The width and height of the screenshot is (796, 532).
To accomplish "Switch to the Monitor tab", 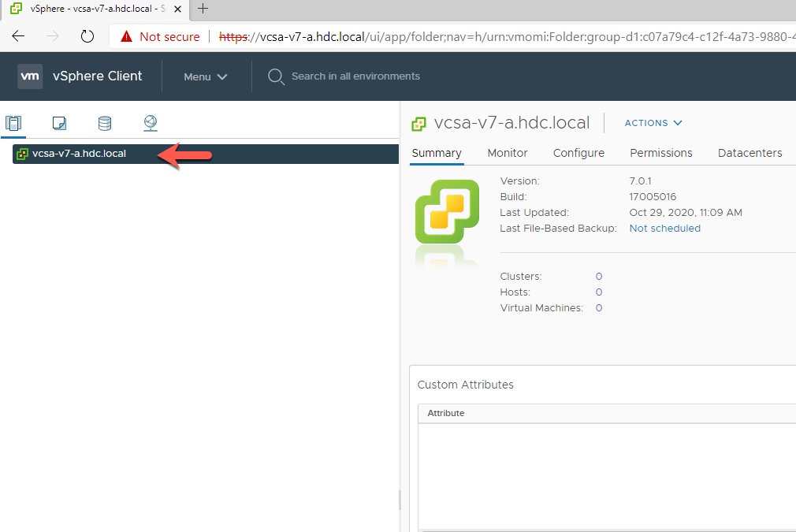I will (x=507, y=154).
